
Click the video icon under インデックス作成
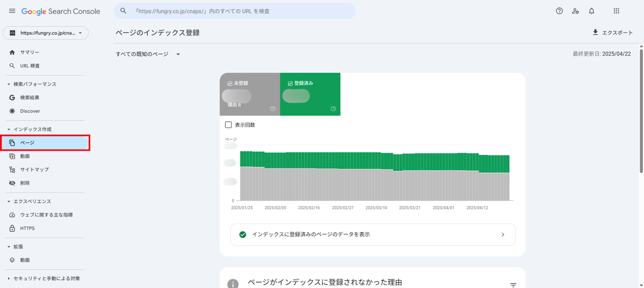tap(12, 156)
